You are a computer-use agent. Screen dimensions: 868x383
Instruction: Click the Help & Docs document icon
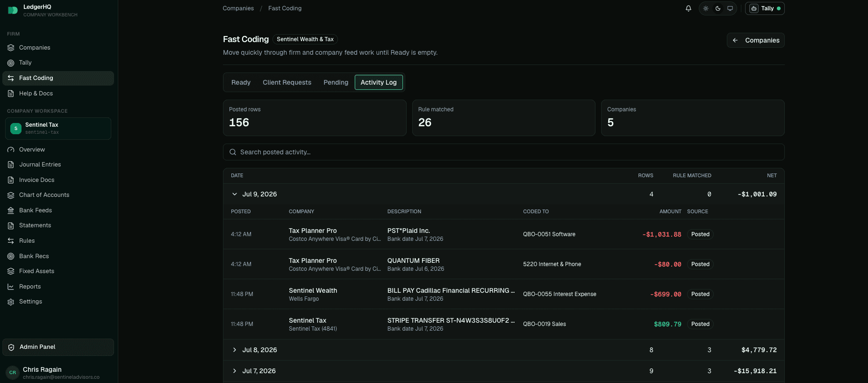pos(11,94)
